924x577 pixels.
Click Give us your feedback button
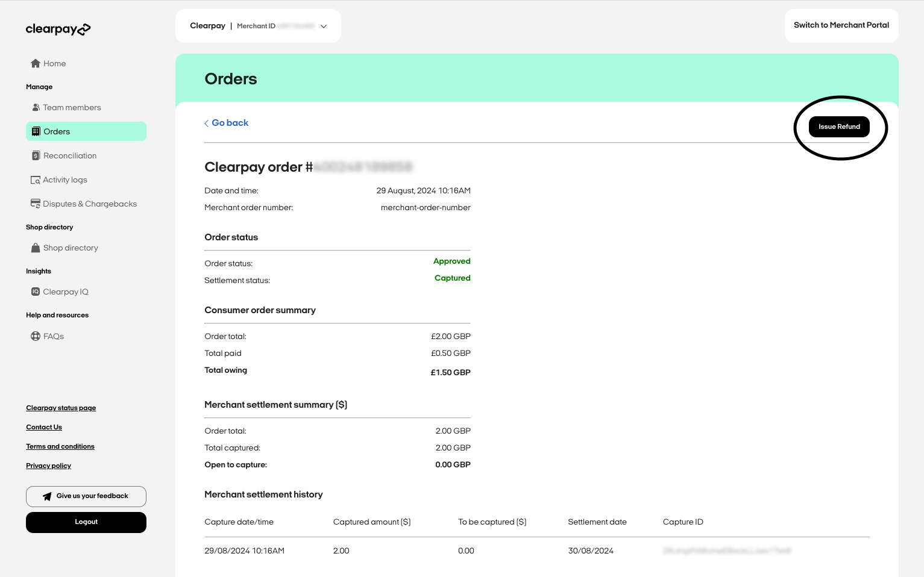tap(86, 496)
